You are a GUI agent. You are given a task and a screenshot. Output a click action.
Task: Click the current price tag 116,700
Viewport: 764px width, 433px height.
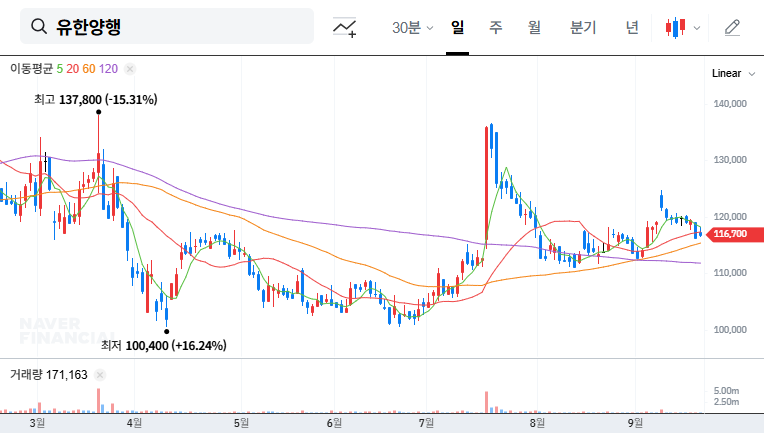click(x=734, y=234)
